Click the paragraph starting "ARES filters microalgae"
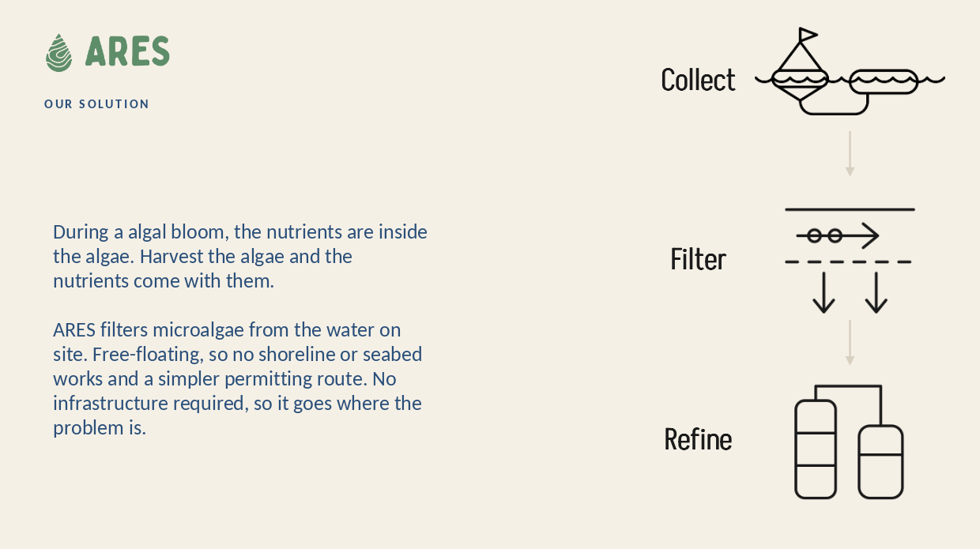 (x=238, y=378)
